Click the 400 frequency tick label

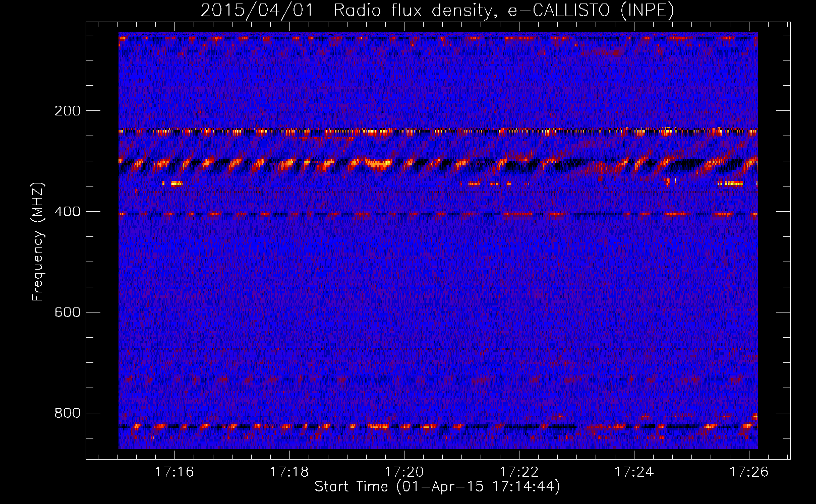[x=68, y=212]
